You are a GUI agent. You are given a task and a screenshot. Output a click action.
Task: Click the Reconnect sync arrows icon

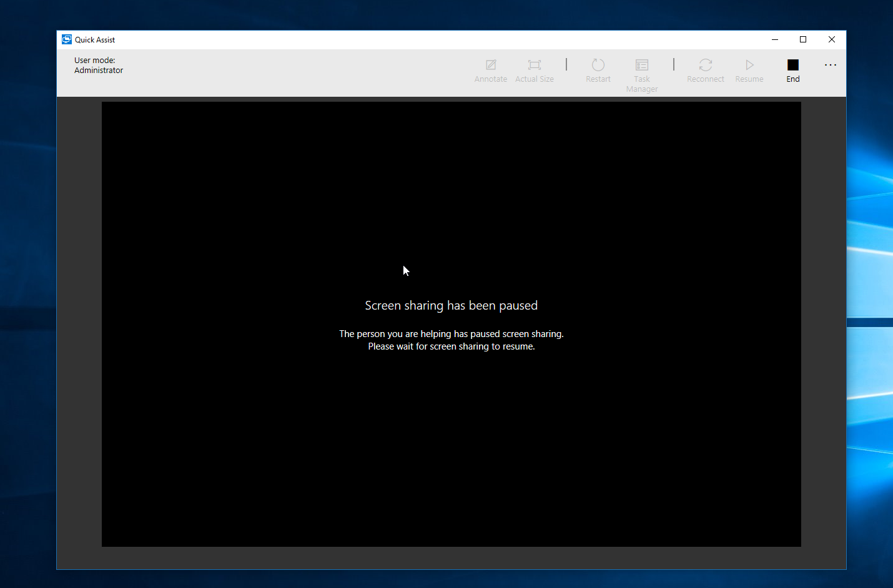[706, 65]
